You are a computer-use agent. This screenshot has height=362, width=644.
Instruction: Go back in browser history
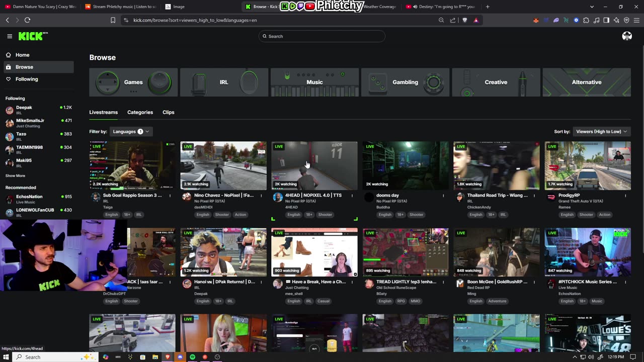pyautogui.click(x=7, y=20)
